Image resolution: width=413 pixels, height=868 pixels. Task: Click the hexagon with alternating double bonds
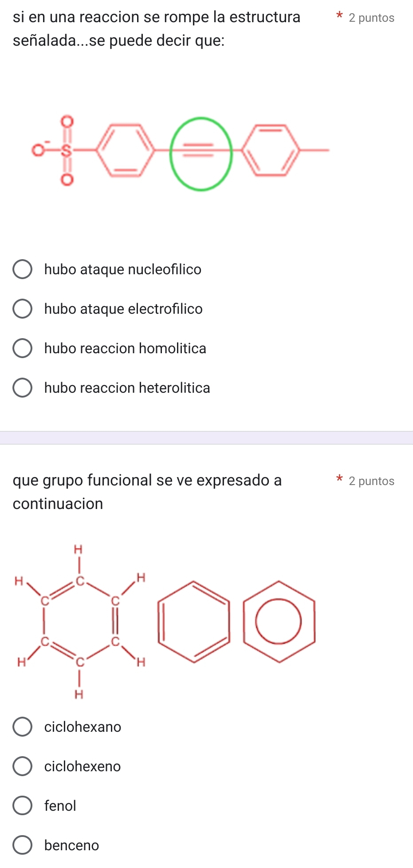[194, 621]
